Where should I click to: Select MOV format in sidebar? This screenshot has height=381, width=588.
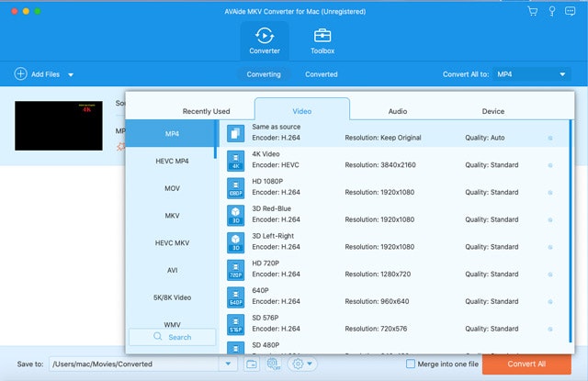pos(172,188)
